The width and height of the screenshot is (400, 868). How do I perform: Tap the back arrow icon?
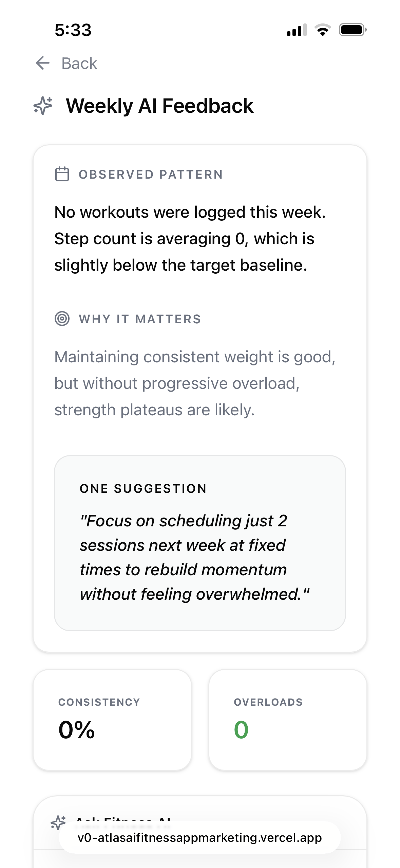[43, 63]
